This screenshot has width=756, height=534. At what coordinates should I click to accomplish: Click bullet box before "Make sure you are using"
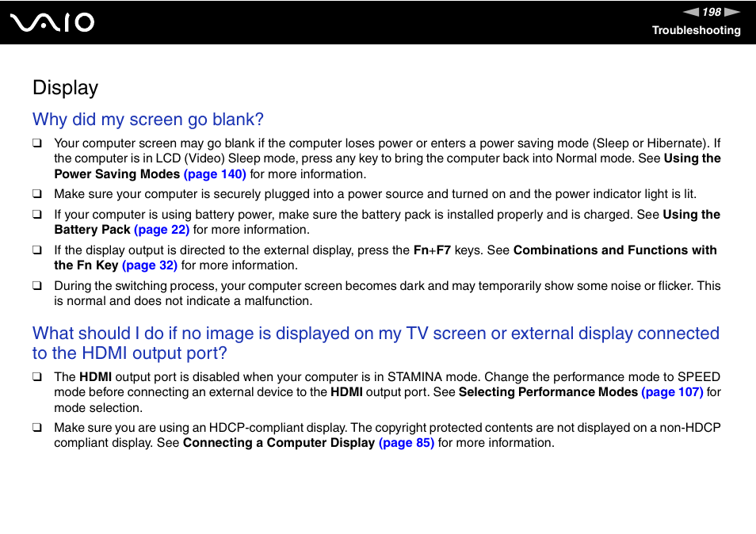click(37, 427)
